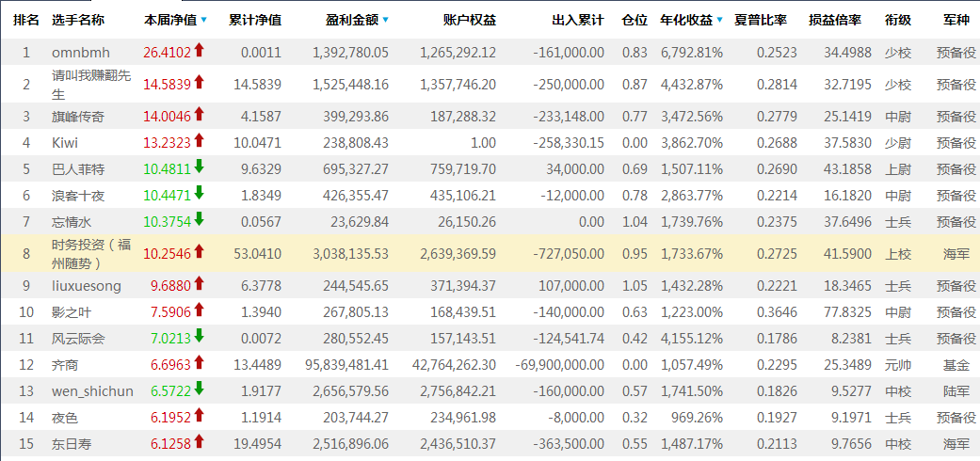This screenshot has width=980, height=461.
Task: Select cumulative net value 53.0410
Action: pyautogui.click(x=258, y=255)
